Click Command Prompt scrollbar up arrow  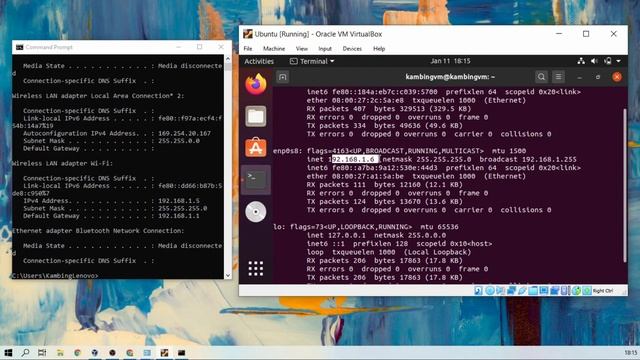pos(228,59)
